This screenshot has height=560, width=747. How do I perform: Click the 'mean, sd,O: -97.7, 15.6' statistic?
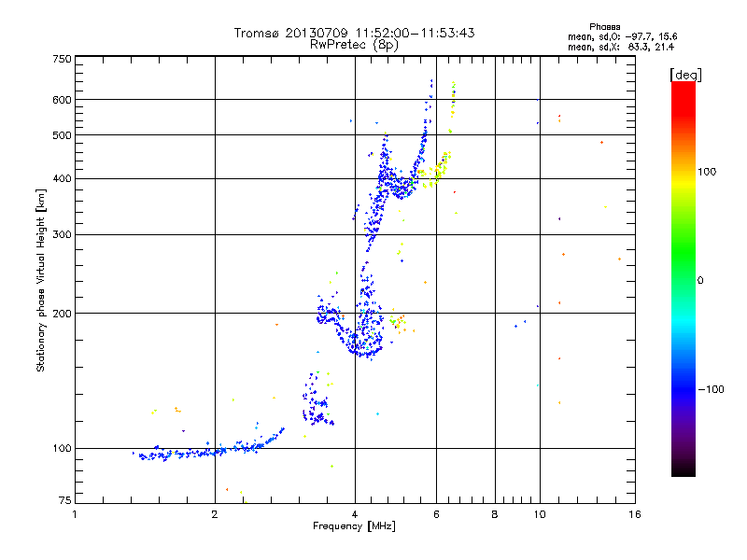[622, 36]
